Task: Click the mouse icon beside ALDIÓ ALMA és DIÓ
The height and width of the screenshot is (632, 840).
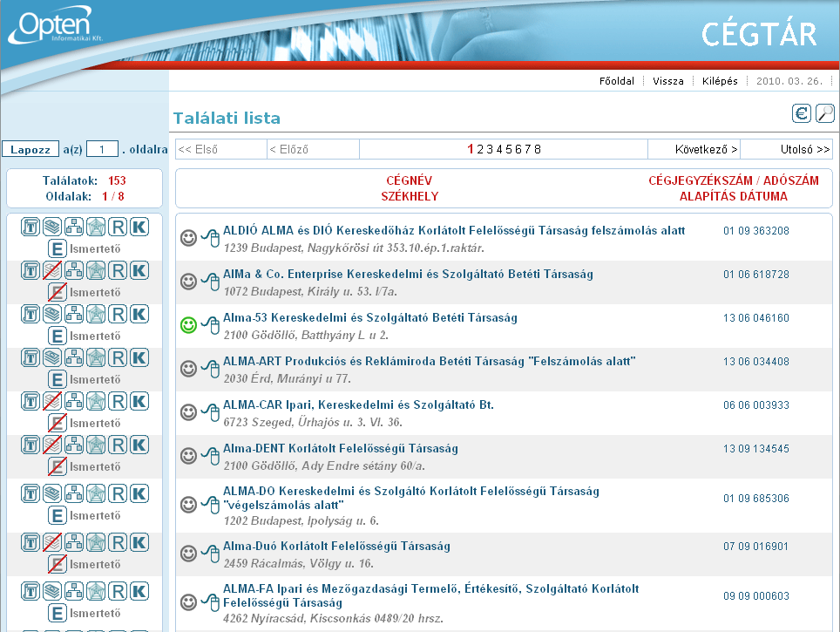Action: coord(211,237)
